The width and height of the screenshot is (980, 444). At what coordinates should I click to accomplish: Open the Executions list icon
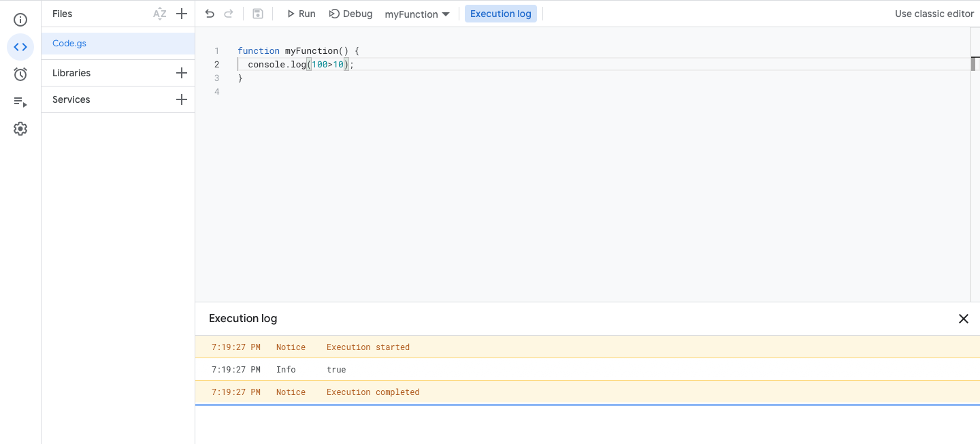point(20,101)
